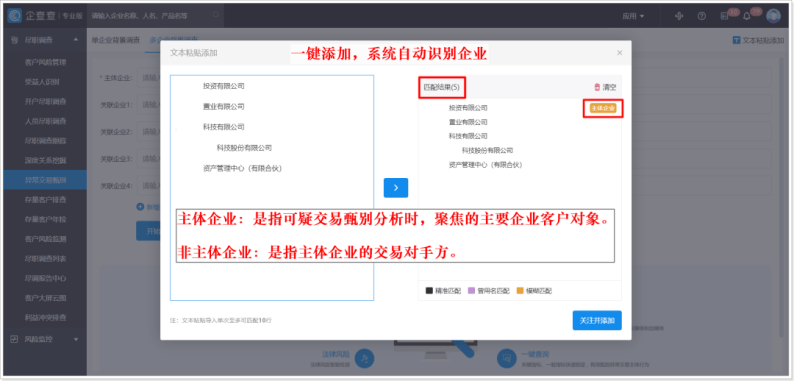Click the blue plus add-row icon
The width and height of the screenshot is (794, 381).
(x=140, y=207)
